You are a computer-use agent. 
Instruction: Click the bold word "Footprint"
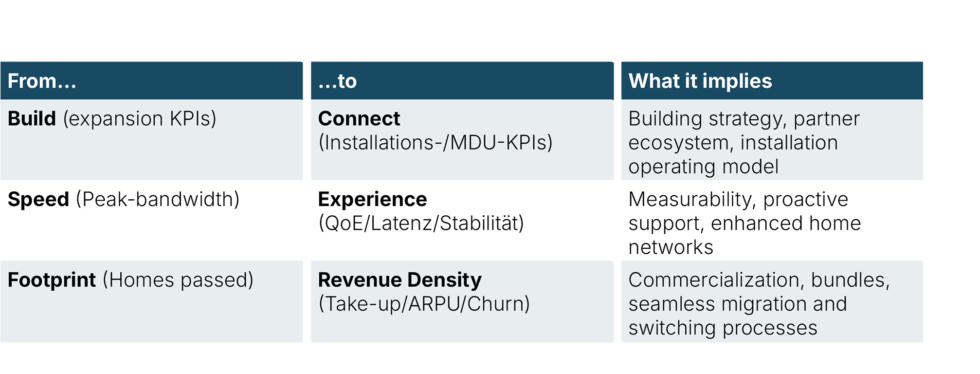pyautogui.click(x=52, y=280)
